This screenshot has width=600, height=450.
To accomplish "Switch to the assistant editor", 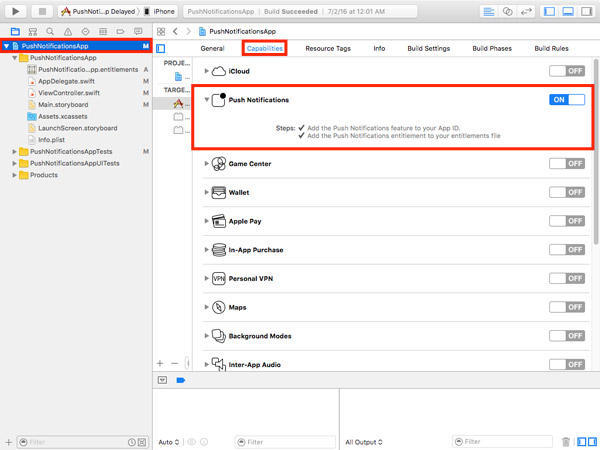I will (x=507, y=11).
